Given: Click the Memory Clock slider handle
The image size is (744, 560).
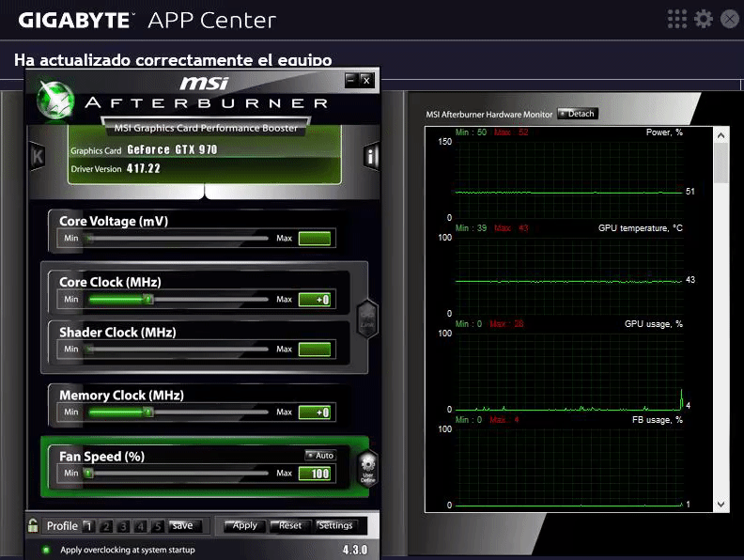Looking at the screenshot, I should coord(148,412).
